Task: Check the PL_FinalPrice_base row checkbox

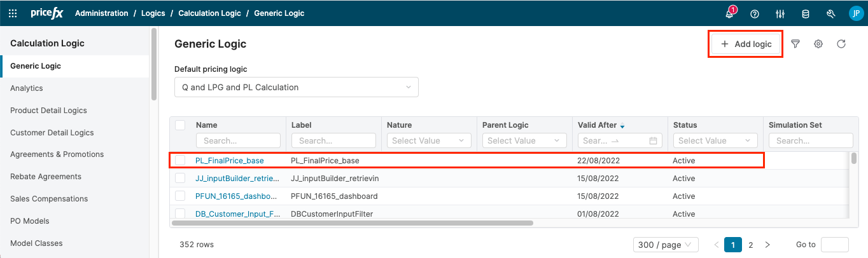Action: (180, 161)
